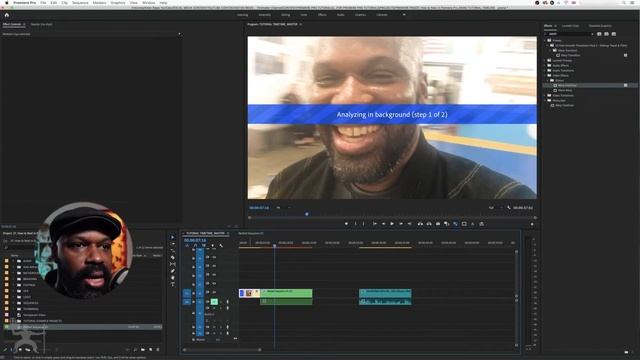Open the timeline display settings wrench
The image size is (640, 360).
click(221, 246)
